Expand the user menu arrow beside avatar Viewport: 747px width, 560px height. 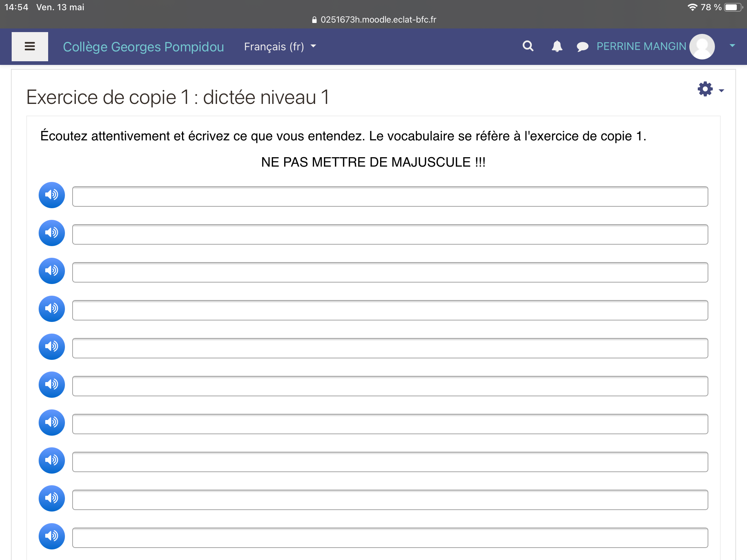point(732,46)
